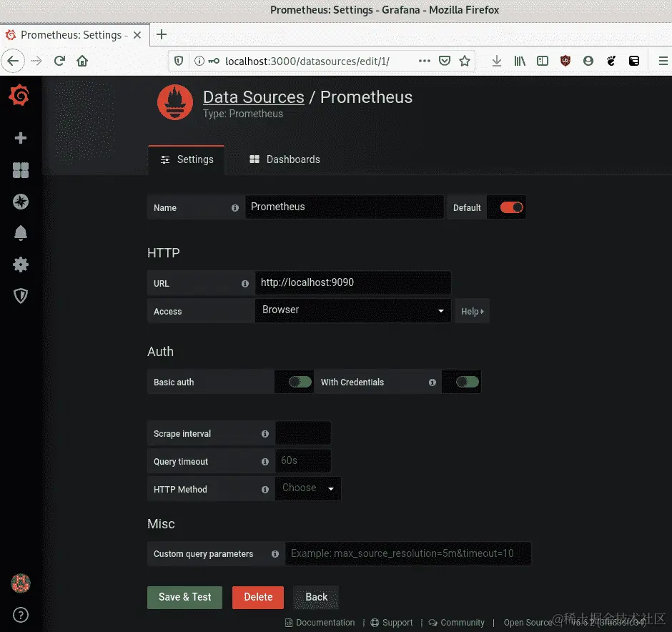This screenshot has height=632, width=672.
Task: Click the Firefox address bar URL
Action: [x=307, y=61]
